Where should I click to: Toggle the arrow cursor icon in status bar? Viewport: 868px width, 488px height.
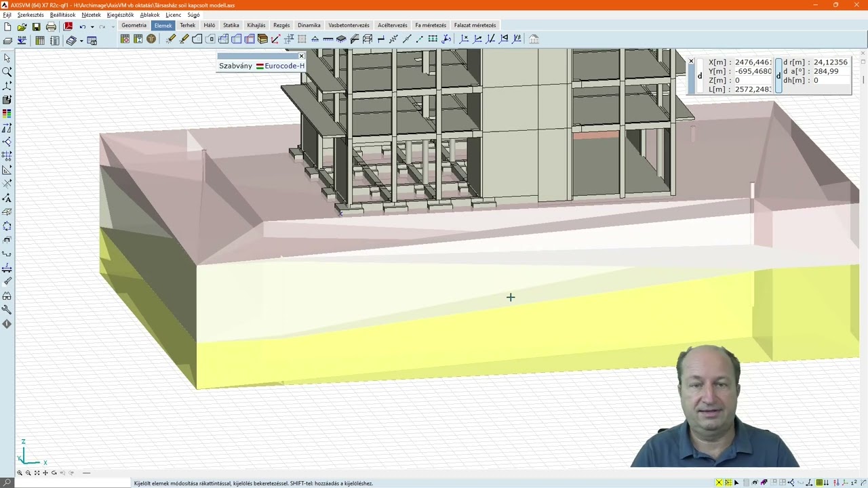736,483
